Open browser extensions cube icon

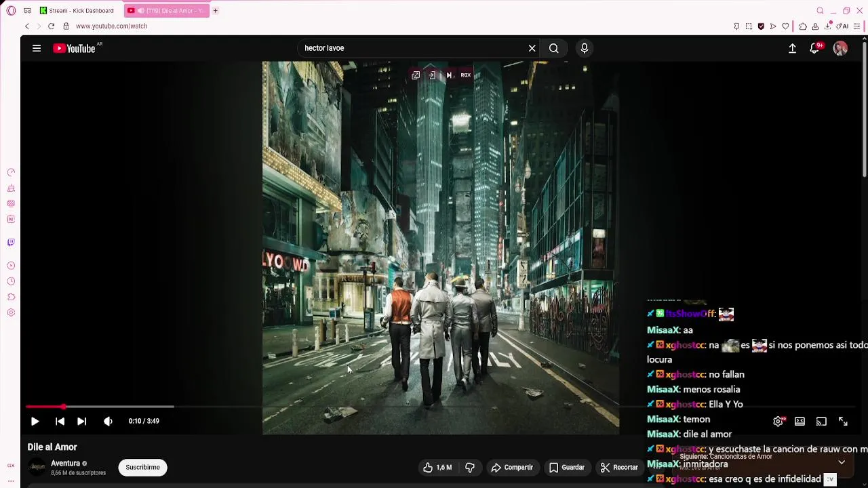click(803, 26)
